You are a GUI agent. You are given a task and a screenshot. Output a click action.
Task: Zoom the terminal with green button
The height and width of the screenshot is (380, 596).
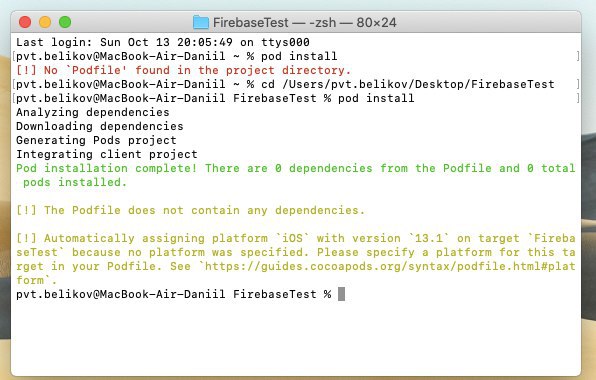coord(65,22)
